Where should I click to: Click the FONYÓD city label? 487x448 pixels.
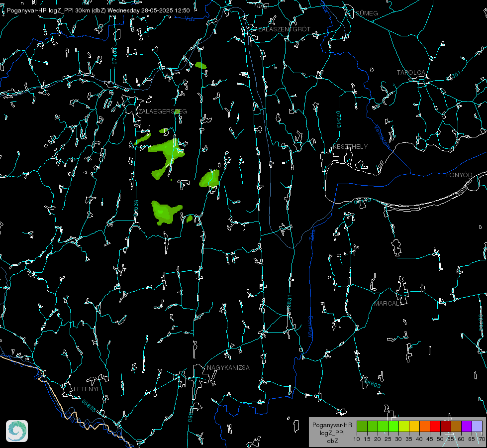(x=459, y=175)
